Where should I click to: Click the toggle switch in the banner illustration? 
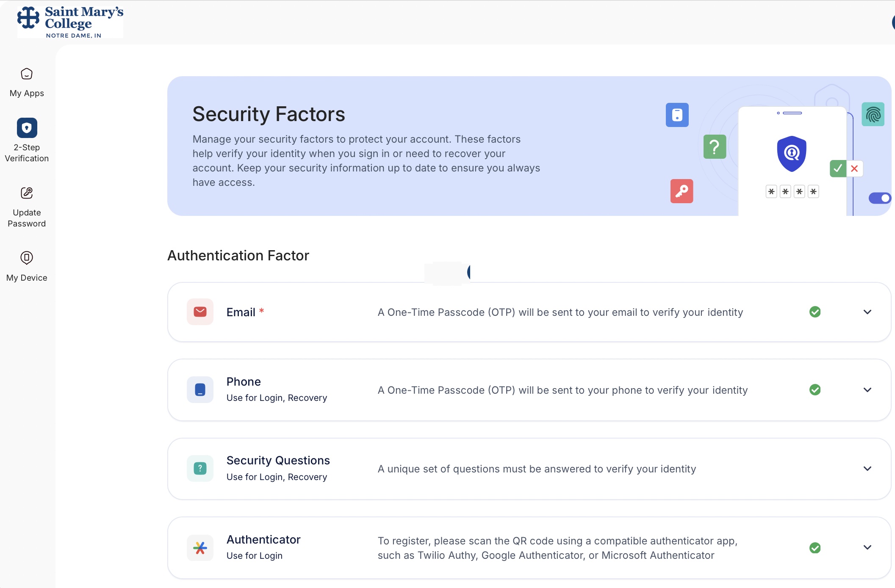tap(880, 198)
